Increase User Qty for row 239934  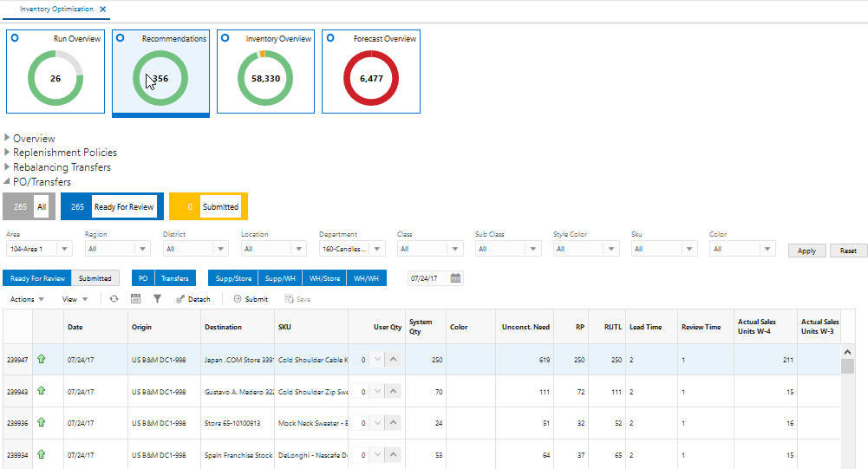393,454
